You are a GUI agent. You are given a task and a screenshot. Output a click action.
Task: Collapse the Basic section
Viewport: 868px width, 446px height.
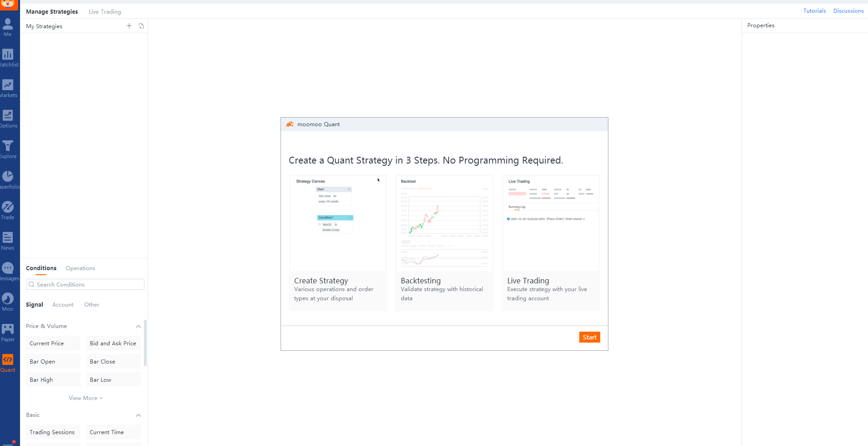tap(138, 415)
